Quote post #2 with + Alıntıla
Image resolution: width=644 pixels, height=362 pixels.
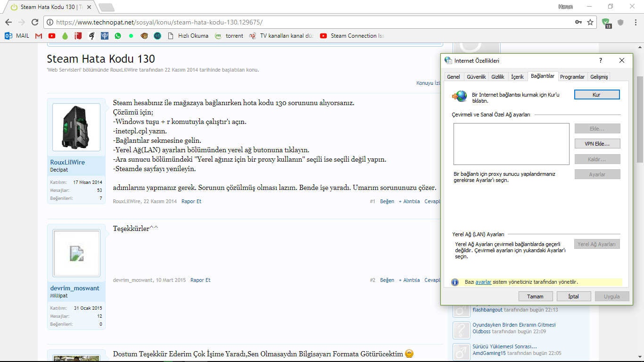click(409, 280)
